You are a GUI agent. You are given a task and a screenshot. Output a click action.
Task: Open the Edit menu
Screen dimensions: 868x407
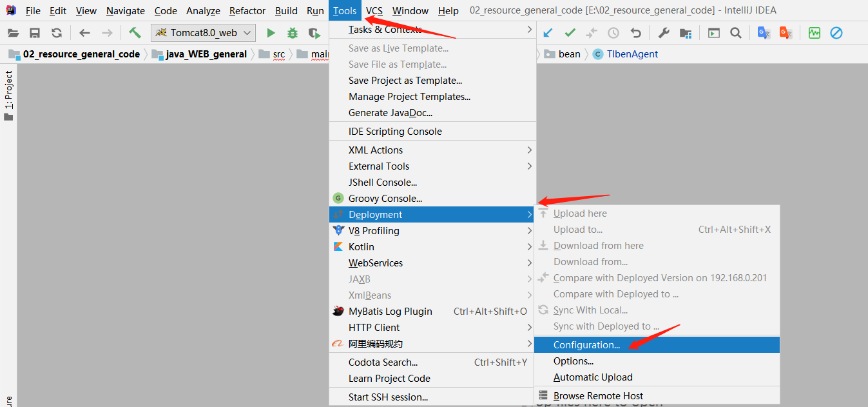(x=58, y=11)
